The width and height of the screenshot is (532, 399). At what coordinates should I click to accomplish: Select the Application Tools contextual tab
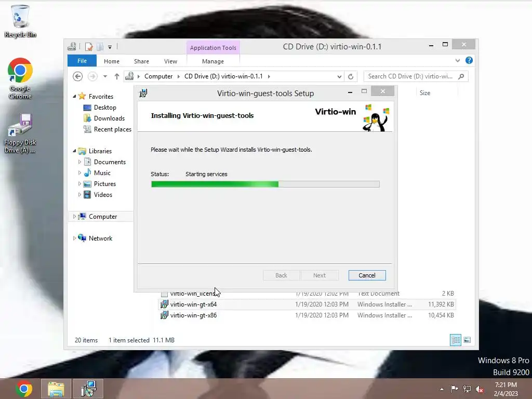(213, 48)
